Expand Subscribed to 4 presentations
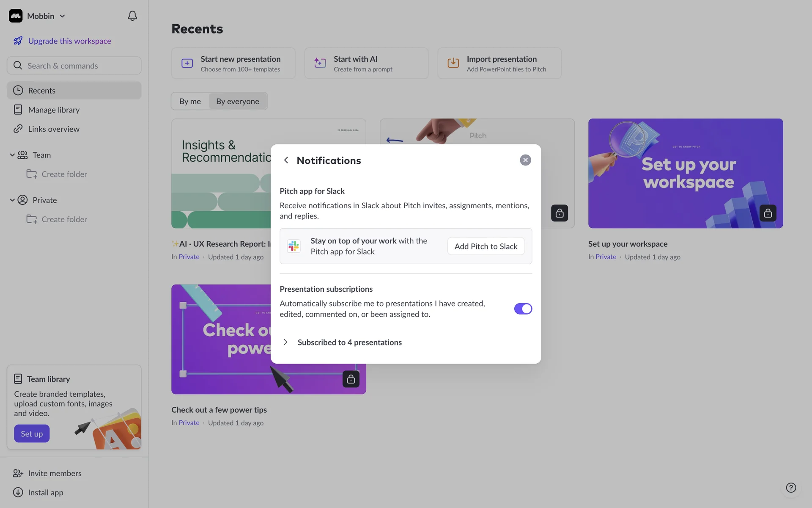Image resolution: width=812 pixels, height=508 pixels. click(x=285, y=342)
